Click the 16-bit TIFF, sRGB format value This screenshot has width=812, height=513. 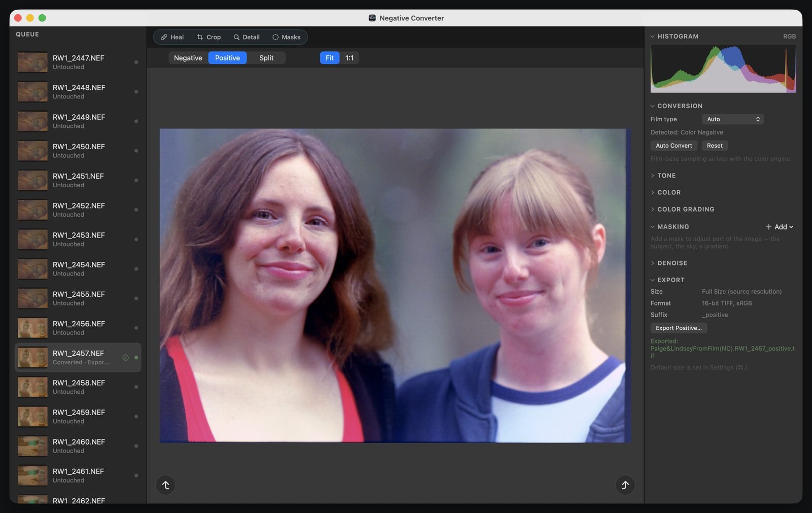pos(727,303)
